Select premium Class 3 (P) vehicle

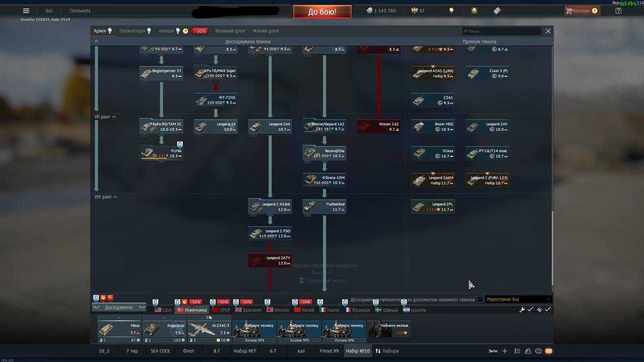tap(487, 73)
